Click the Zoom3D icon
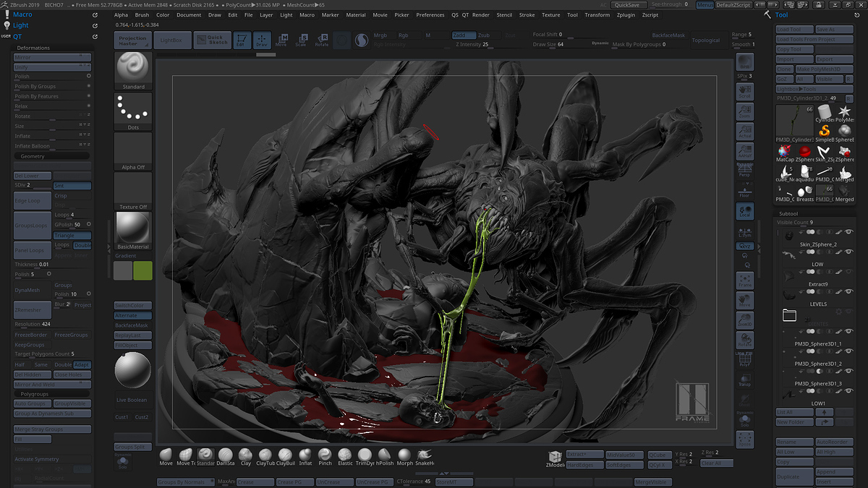Viewport: 868px width, 488px height. [x=744, y=320]
